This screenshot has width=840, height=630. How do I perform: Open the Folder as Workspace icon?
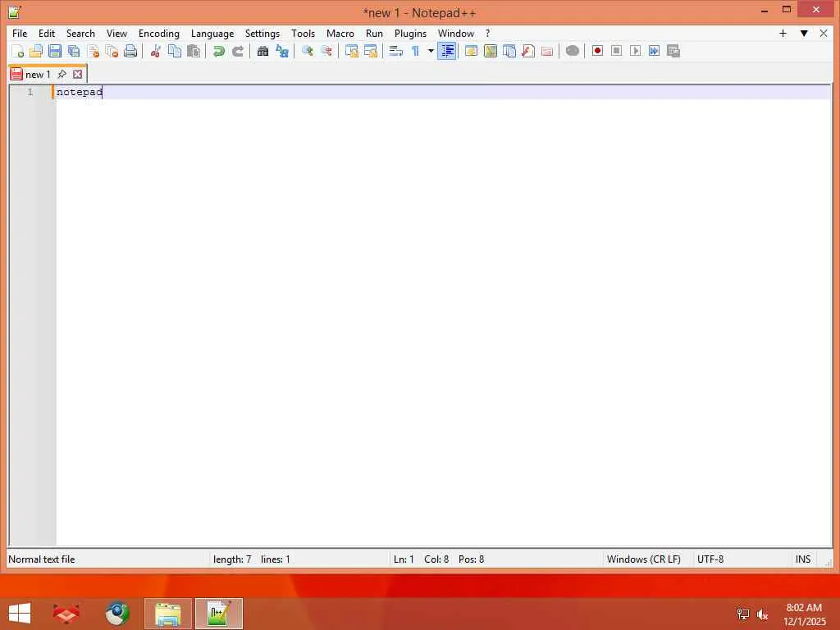547,51
